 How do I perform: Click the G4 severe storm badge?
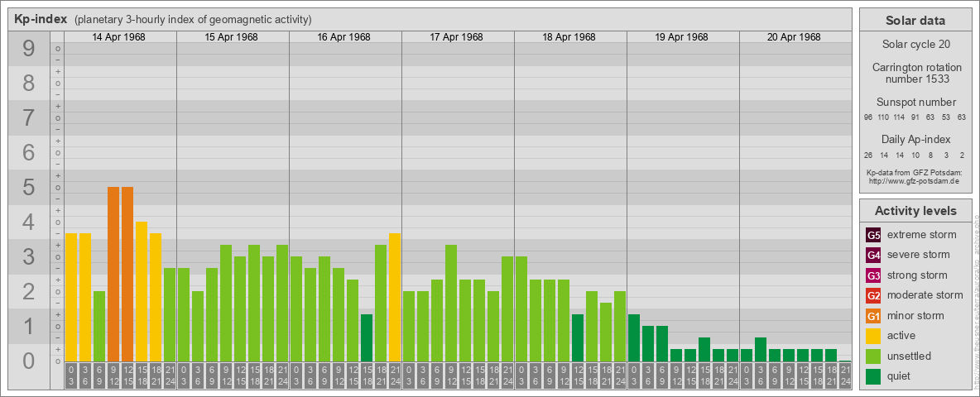coord(873,255)
